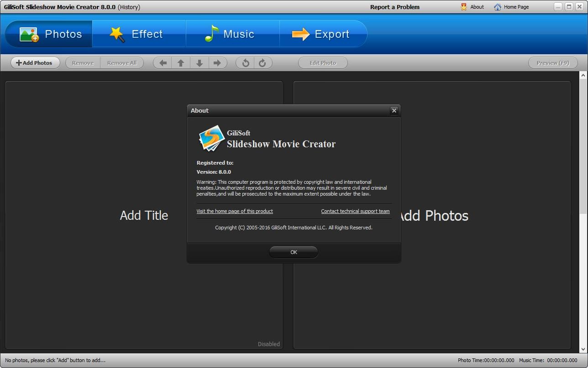The height and width of the screenshot is (368, 588).
Task: Close the About dialog with X
Action: [x=394, y=110]
